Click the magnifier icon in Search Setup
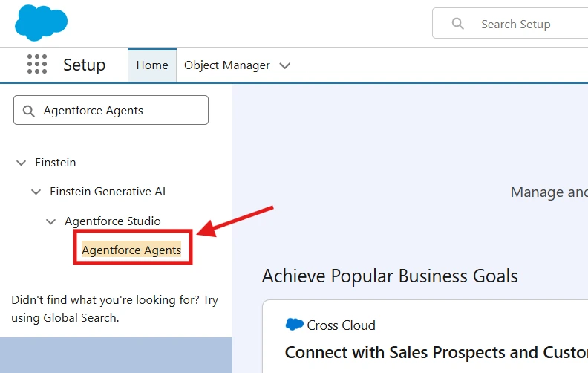Screen dimensions: 588x373 pos(458,24)
